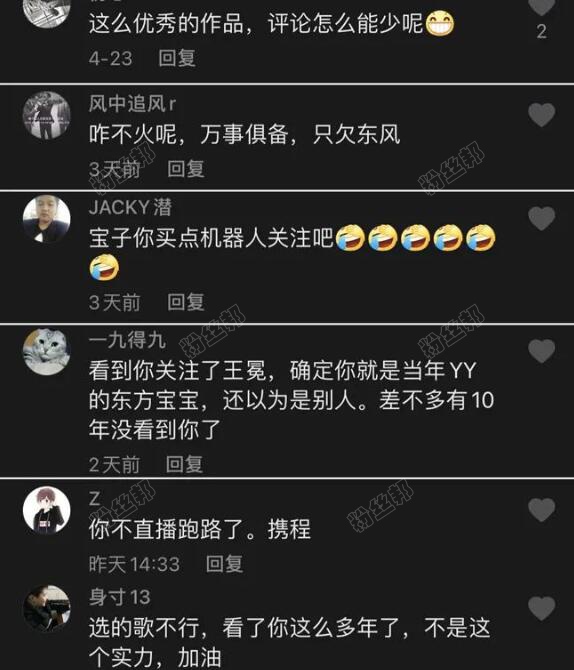
Task: Open username 一九得九
Action: (127, 340)
